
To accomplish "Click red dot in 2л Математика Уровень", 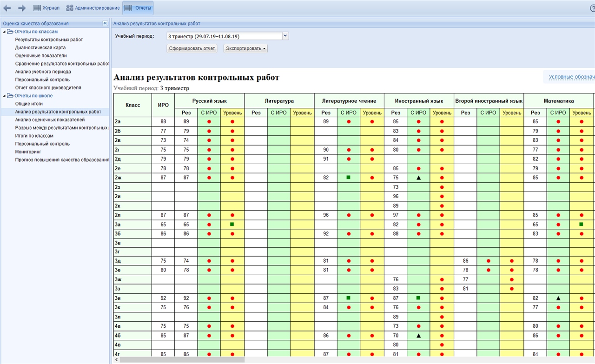I will (x=582, y=215).
